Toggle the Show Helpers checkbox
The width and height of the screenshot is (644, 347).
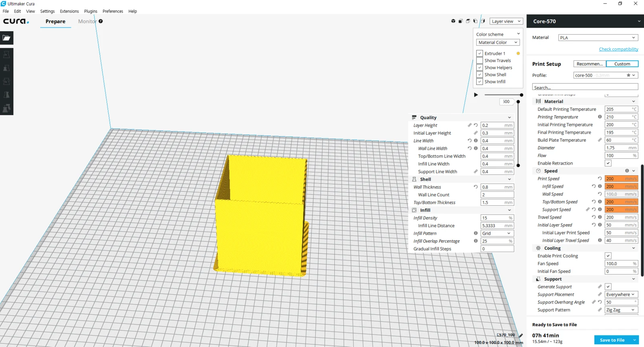point(479,68)
